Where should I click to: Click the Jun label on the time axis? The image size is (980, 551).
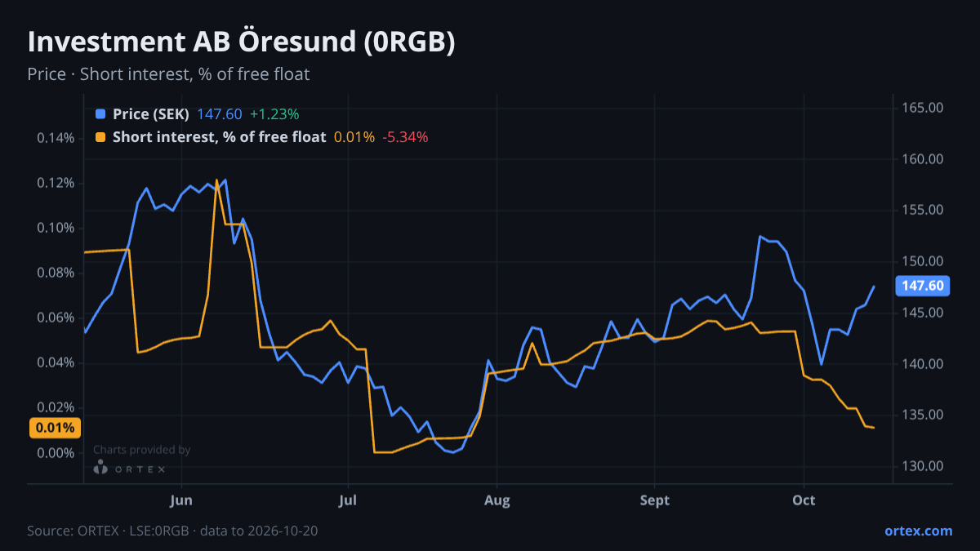click(182, 500)
